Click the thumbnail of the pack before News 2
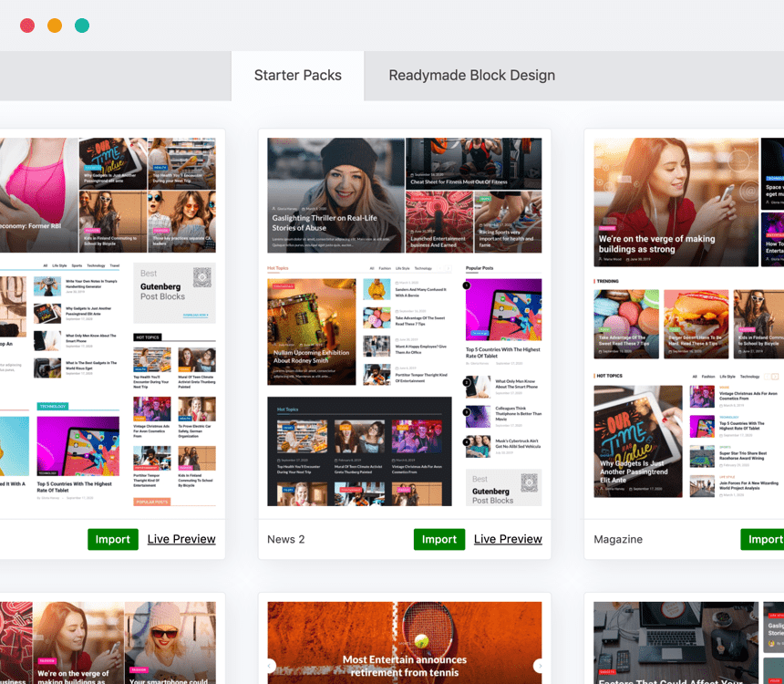784x684 pixels. [x=108, y=321]
